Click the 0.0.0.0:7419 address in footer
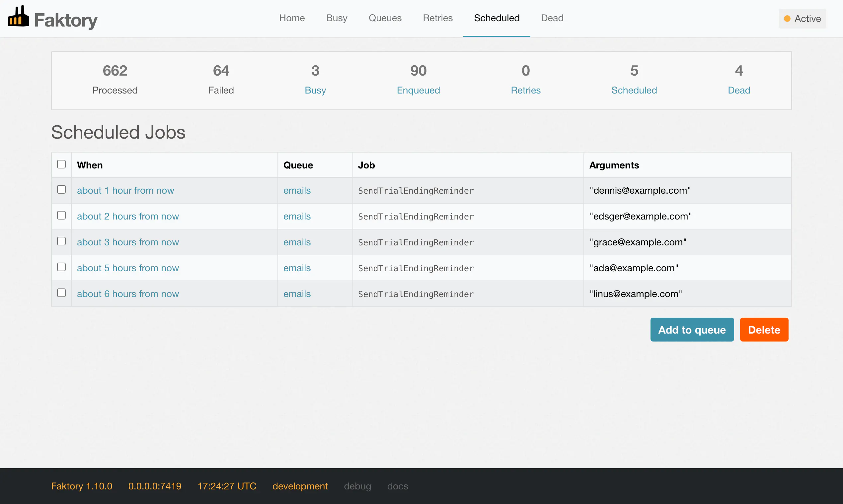This screenshot has height=504, width=843. [x=155, y=486]
